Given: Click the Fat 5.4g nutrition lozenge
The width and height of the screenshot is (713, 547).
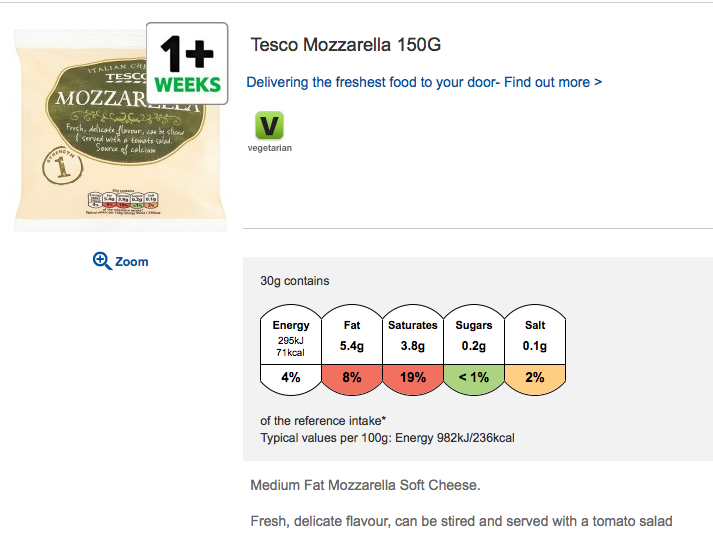Looking at the screenshot, I should click(352, 338).
